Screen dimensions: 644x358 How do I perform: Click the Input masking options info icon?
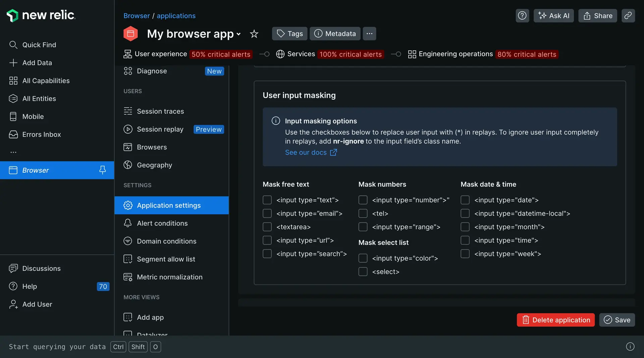pos(276,121)
